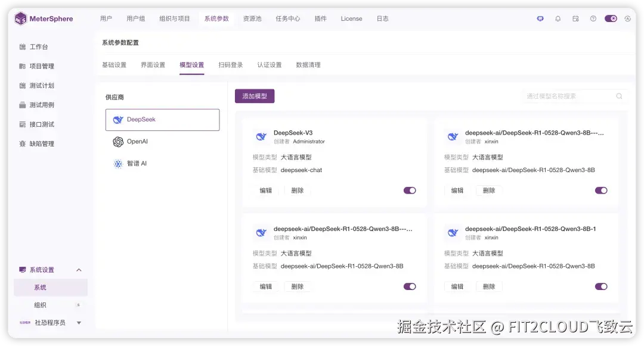Select the 智谱 AI supplier row
Screen dimensions: 644x346
162,164
